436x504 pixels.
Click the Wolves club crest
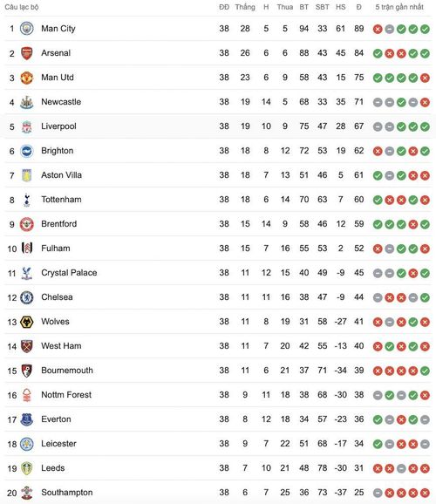coord(27,322)
